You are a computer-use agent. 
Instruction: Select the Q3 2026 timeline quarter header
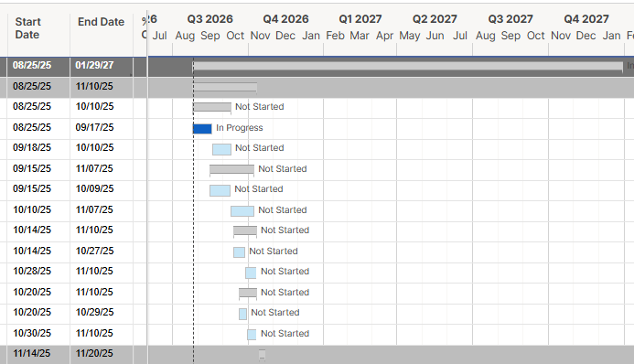[210, 19]
